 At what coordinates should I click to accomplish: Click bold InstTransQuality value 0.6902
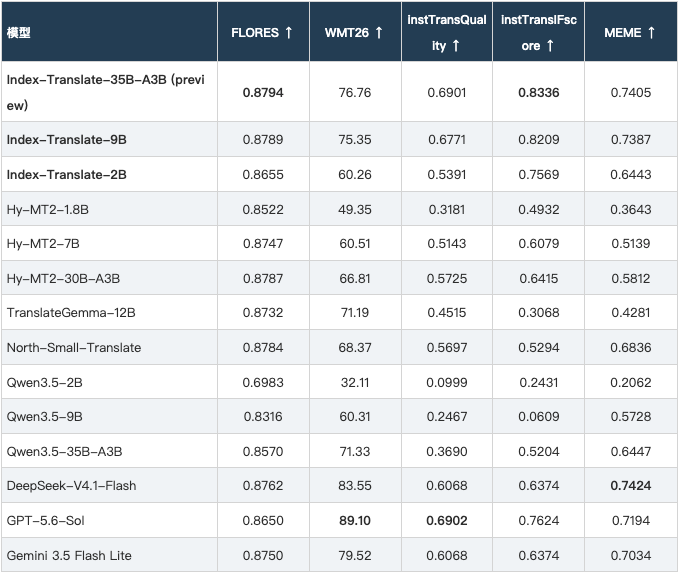point(447,520)
